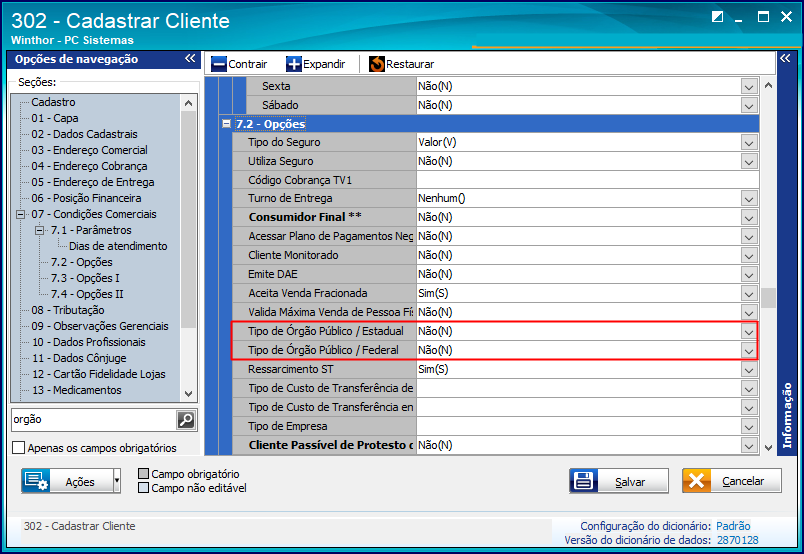Screen dimensions: 804x554
Task: Enable Apenas os campos obrigatórios checkbox
Action: 18,447
